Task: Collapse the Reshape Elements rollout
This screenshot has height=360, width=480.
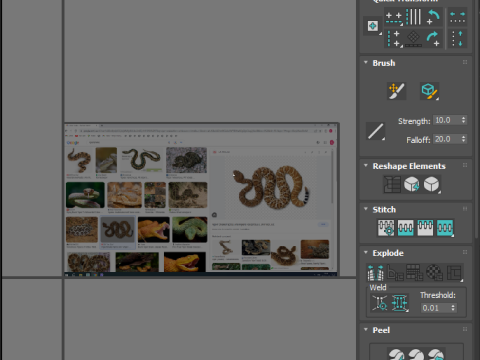Action: (x=366, y=166)
